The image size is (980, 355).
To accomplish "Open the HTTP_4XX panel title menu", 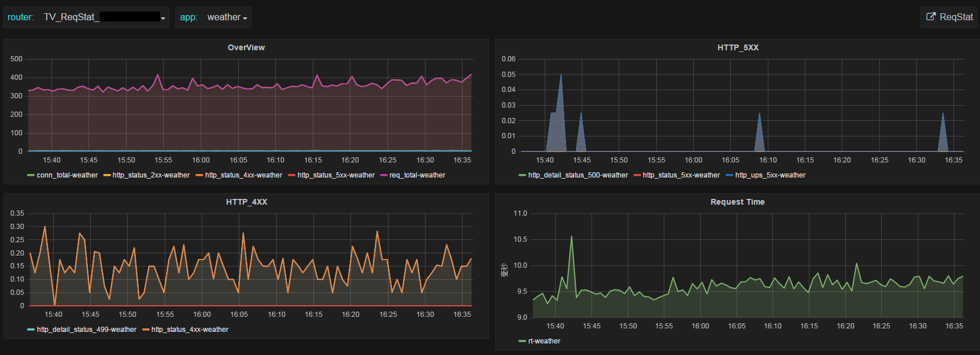I will tap(246, 202).
